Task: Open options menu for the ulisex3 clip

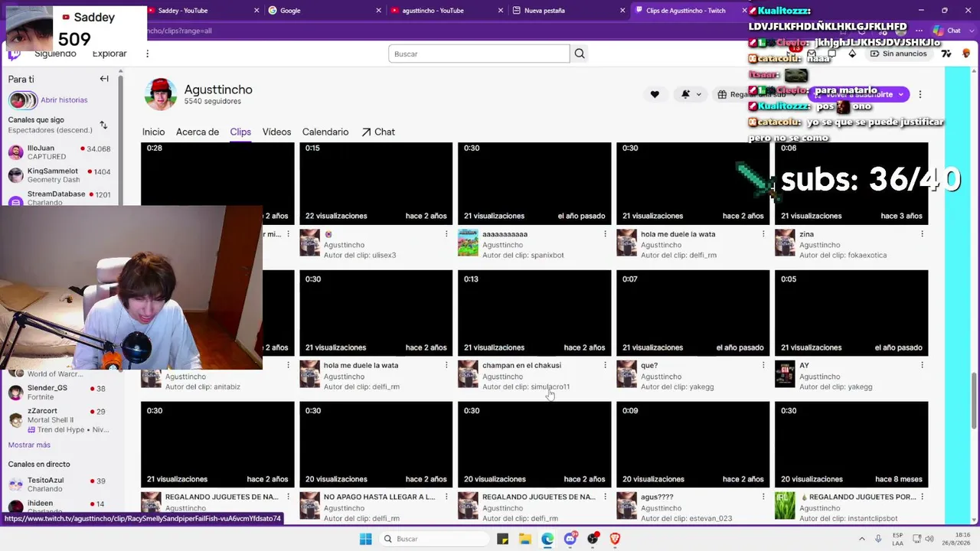Action: pyautogui.click(x=446, y=234)
